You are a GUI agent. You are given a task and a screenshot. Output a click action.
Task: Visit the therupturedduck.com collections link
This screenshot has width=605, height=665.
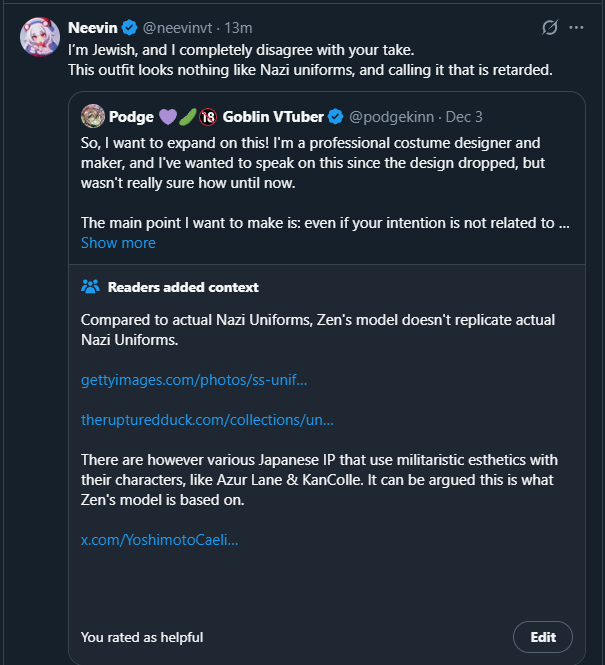[x=207, y=420]
